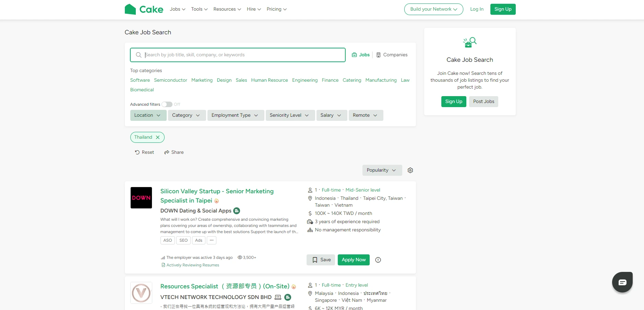This screenshot has width=644, height=310.
Task: Click the VTECH company logo thumbnail
Action: click(x=141, y=293)
